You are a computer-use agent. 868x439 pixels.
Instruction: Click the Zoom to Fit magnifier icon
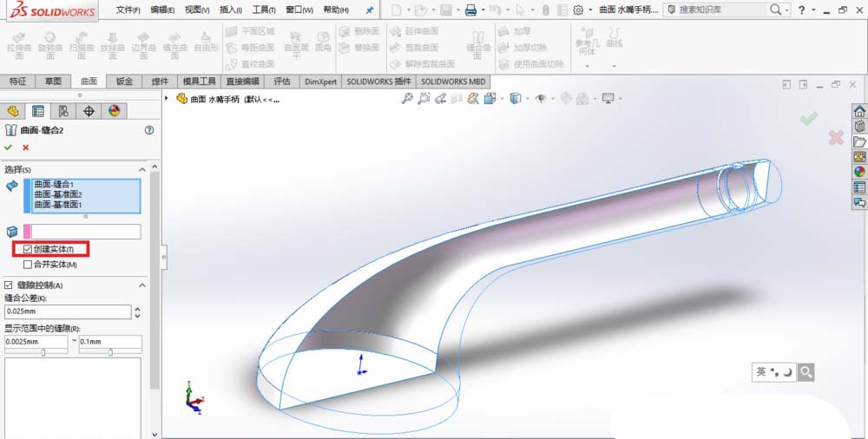[x=407, y=99]
